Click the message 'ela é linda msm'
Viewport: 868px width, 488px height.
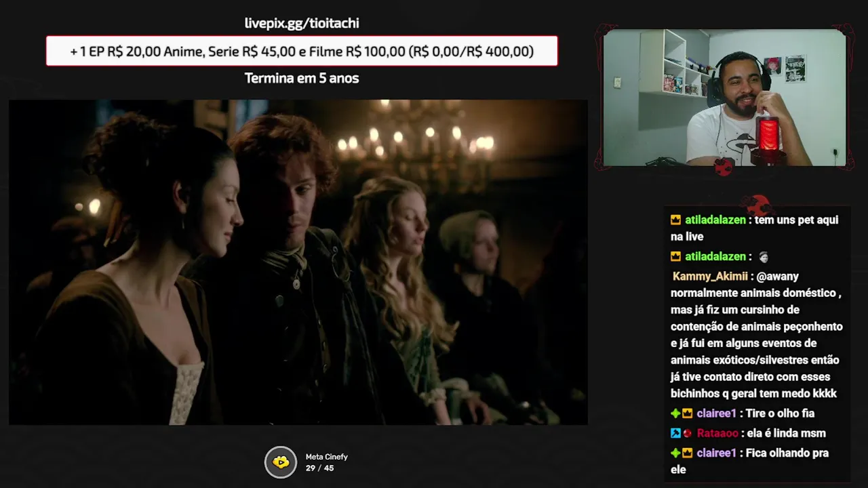coord(785,433)
